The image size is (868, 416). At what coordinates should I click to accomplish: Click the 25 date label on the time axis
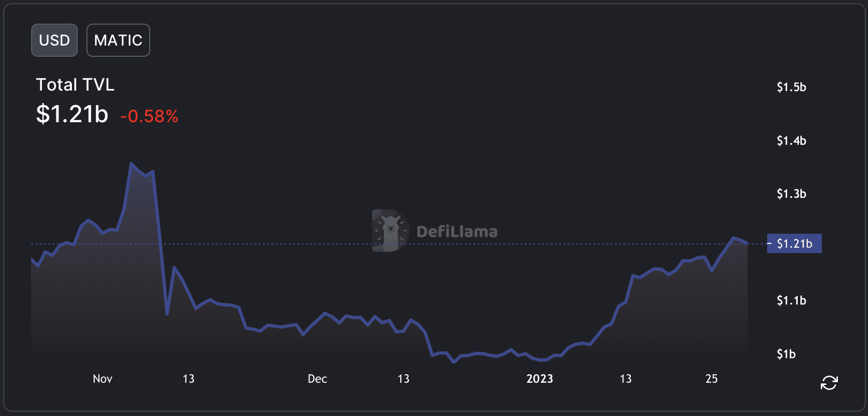point(711,379)
